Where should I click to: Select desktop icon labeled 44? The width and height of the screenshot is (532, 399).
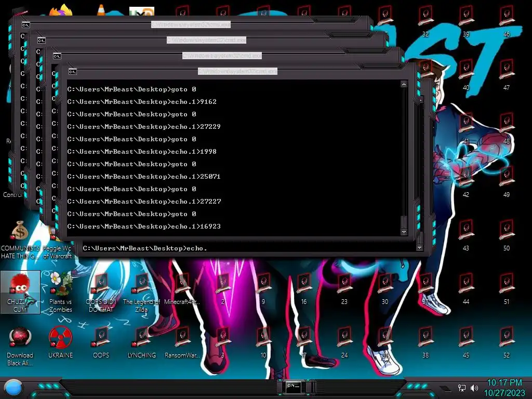click(x=466, y=289)
